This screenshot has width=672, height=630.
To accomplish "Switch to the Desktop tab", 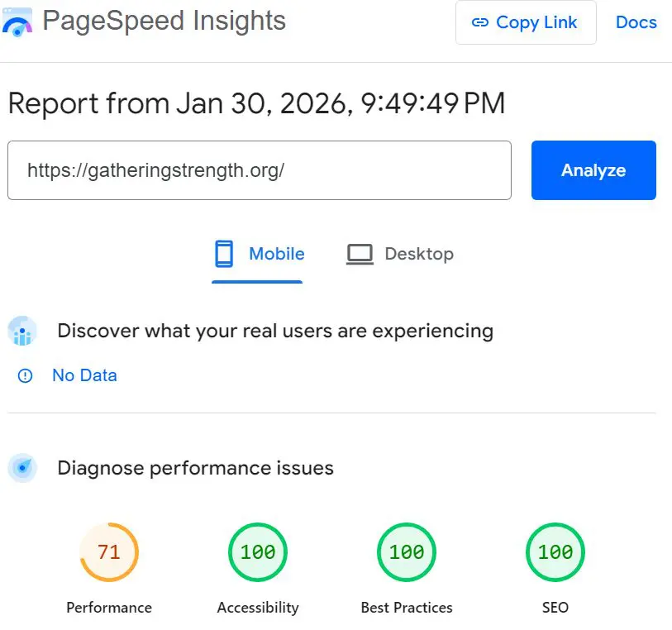I will [x=418, y=254].
